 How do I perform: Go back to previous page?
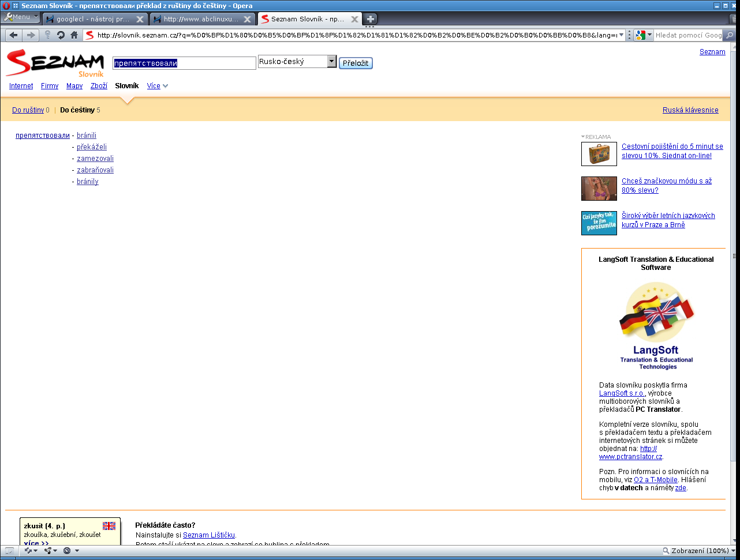[14, 35]
